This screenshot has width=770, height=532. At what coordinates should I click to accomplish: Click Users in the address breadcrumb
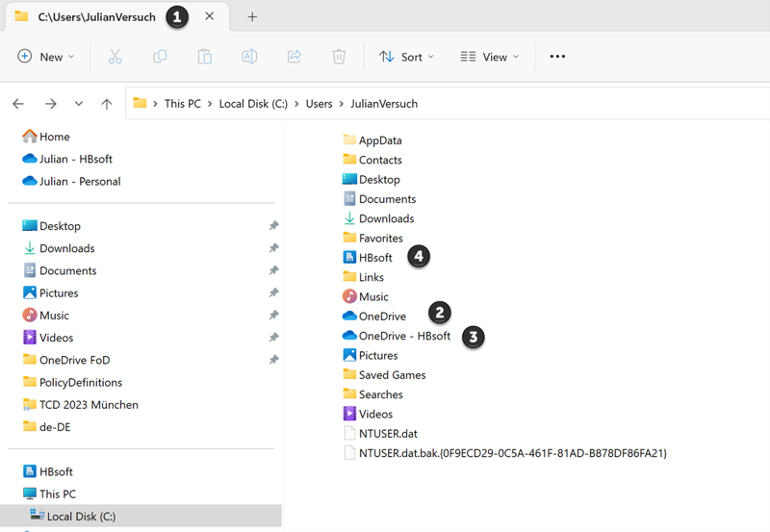pos(319,104)
